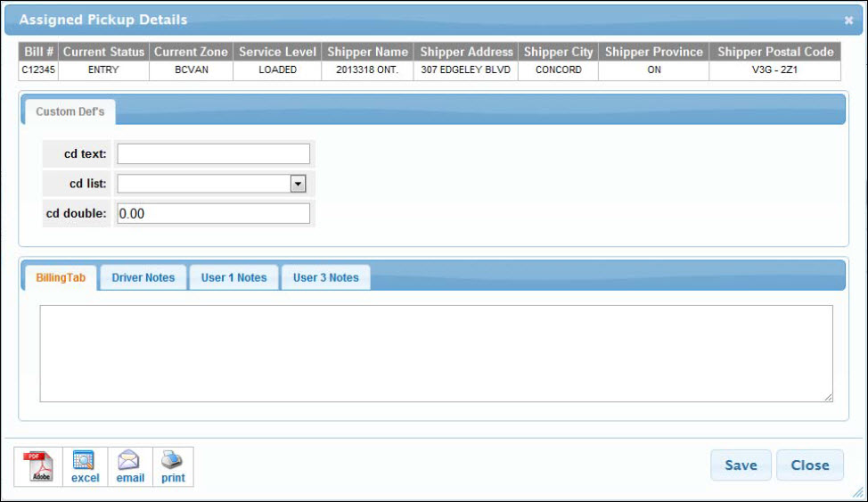Send details using the email icon
This screenshot has width=868, height=502.
[x=130, y=466]
